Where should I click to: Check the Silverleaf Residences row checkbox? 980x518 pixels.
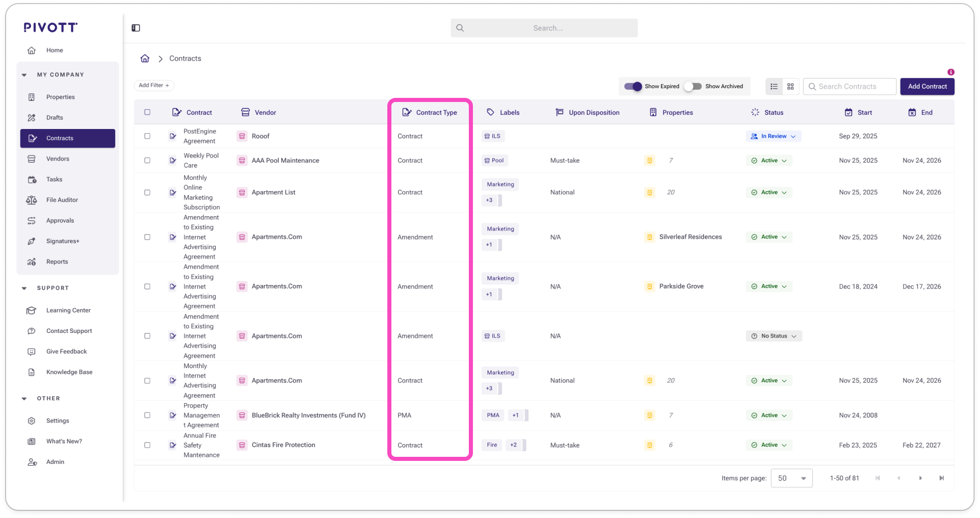pyautogui.click(x=147, y=237)
